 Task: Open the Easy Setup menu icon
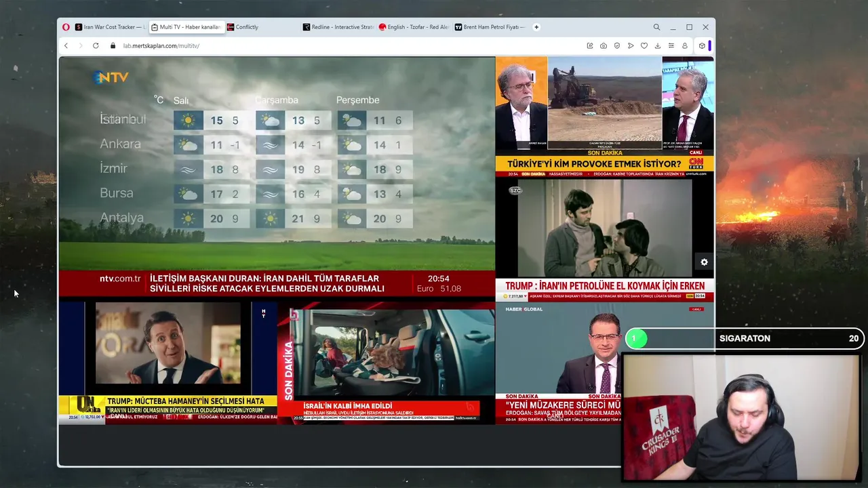click(671, 45)
